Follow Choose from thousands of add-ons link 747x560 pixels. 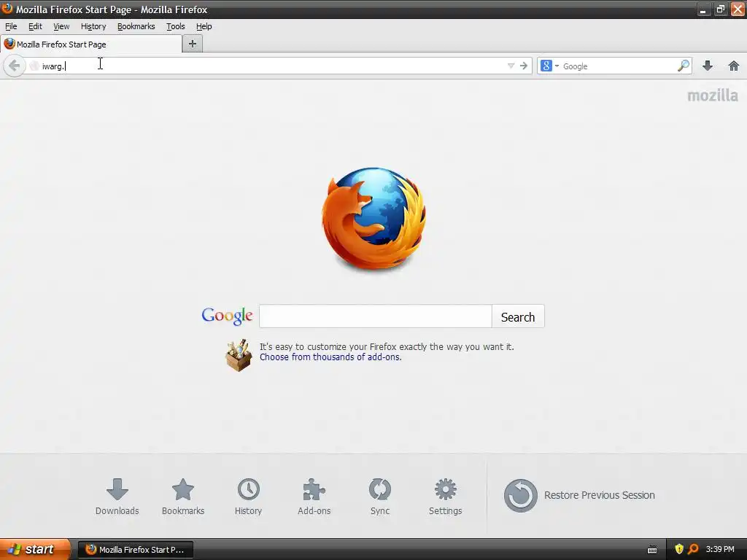coord(330,357)
